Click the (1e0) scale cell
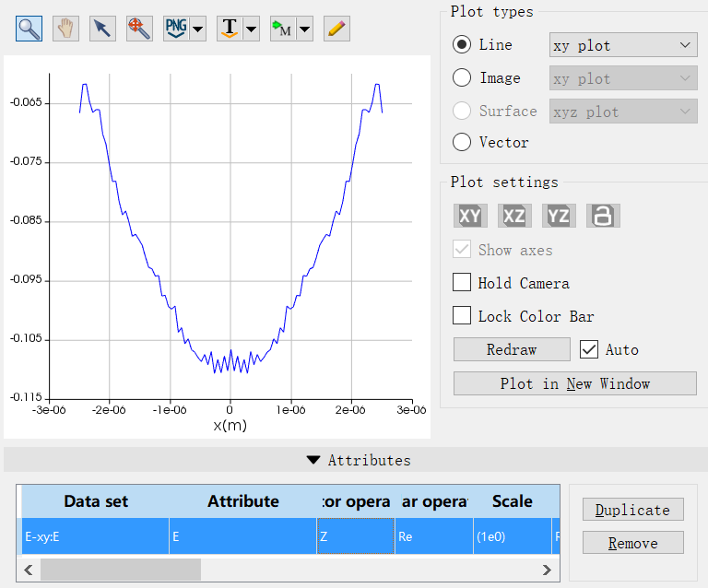The width and height of the screenshot is (708, 588). 513,536
